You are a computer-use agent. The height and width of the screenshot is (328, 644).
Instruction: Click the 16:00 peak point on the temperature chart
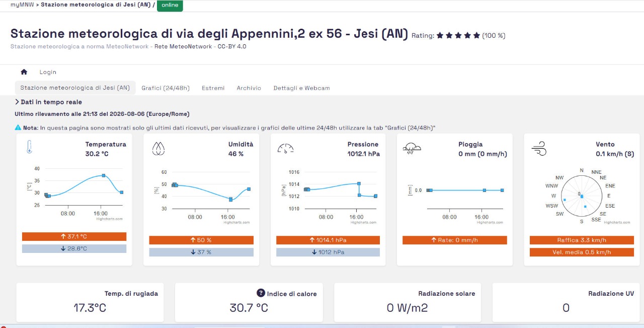pos(104,175)
